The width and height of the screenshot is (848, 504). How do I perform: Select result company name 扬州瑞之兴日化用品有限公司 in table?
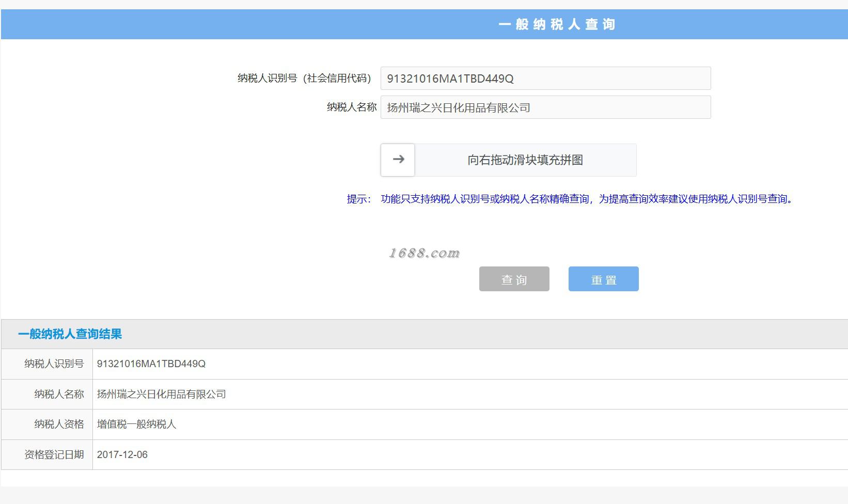[162, 395]
